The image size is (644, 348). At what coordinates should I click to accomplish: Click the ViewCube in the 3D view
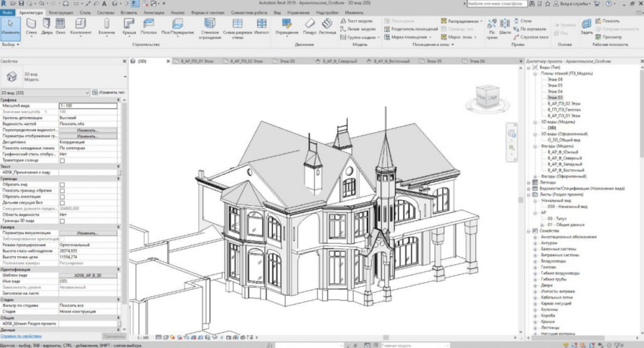tap(488, 97)
